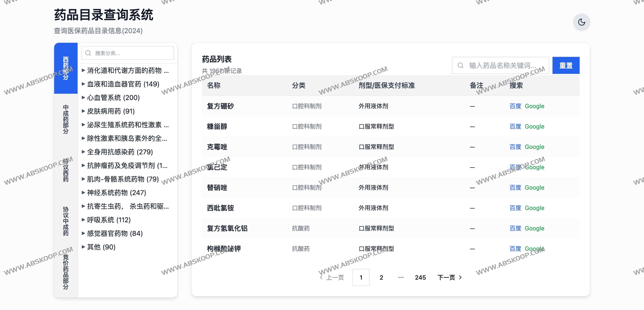Expand 心血管系统 category triangle
644x310 pixels.
point(83,97)
